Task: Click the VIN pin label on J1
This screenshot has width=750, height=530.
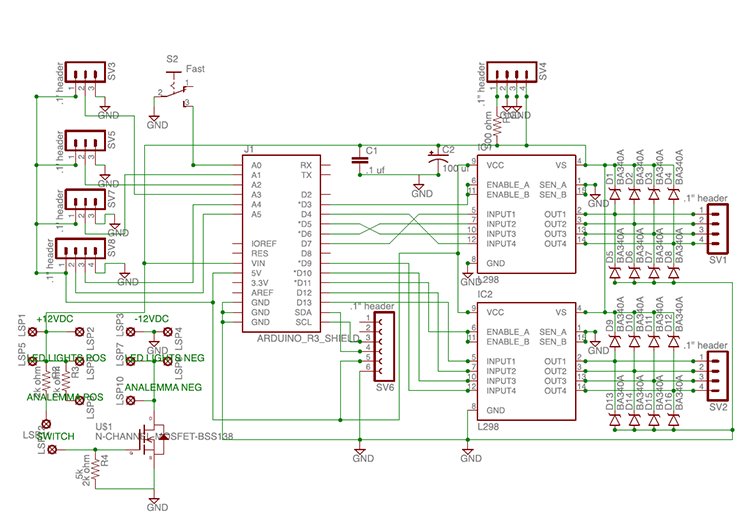Action: (258, 264)
